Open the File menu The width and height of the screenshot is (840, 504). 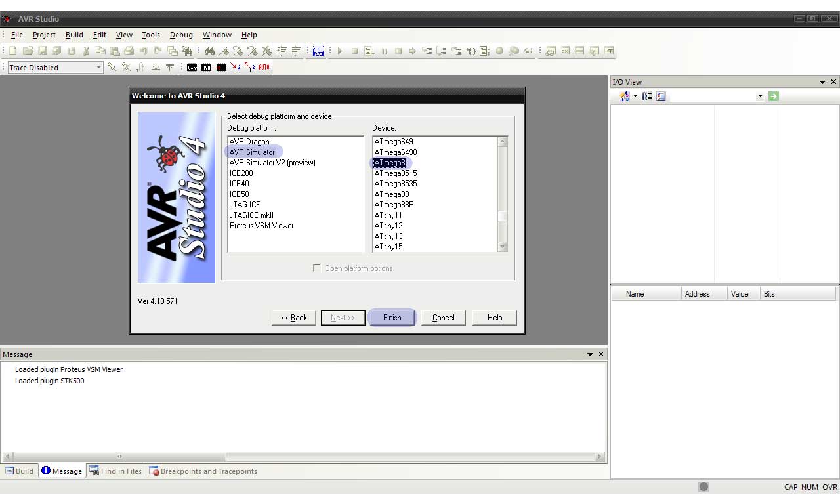click(x=17, y=35)
